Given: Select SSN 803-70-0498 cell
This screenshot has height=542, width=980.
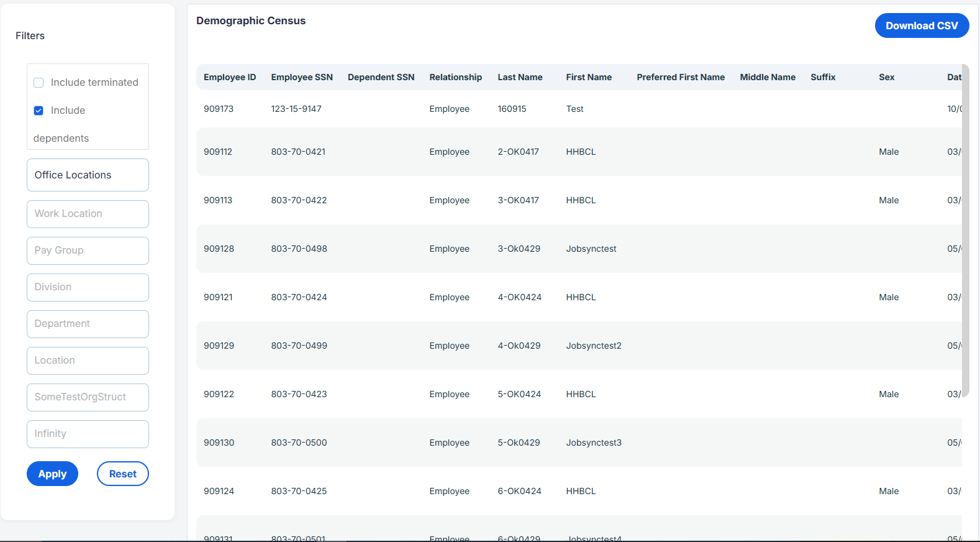Looking at the screenshot, I should (x=299, y=249).
